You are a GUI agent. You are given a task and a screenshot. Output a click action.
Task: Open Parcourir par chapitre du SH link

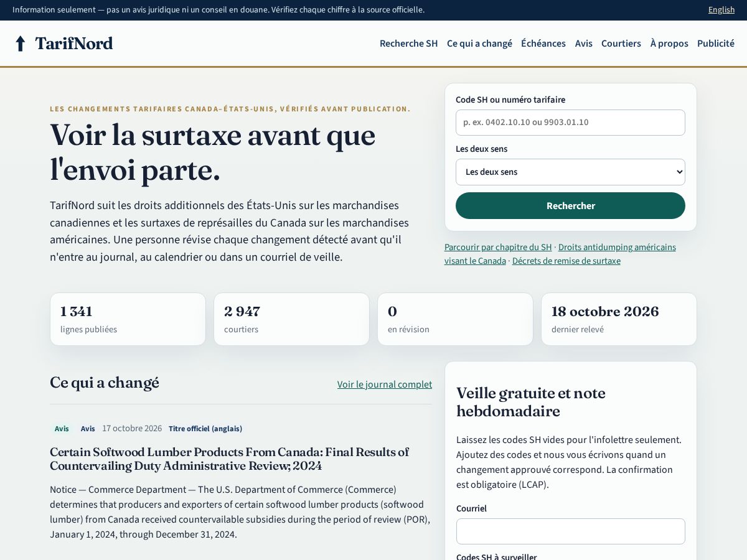498,247
